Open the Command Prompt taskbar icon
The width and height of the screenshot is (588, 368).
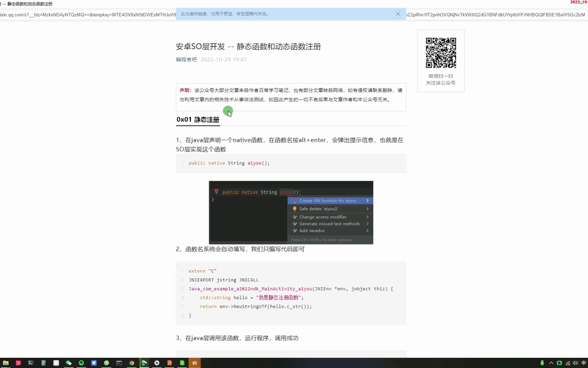(119, 363)
